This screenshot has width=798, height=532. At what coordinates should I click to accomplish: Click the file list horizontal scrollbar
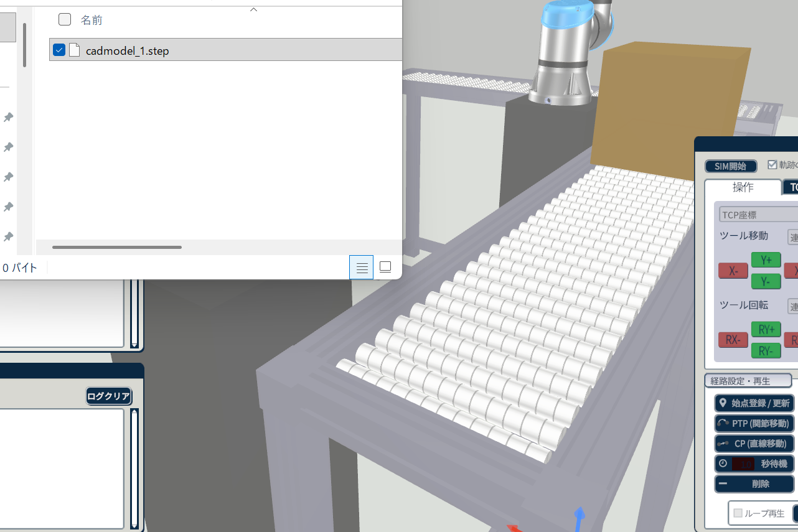(x=117, y=247)
